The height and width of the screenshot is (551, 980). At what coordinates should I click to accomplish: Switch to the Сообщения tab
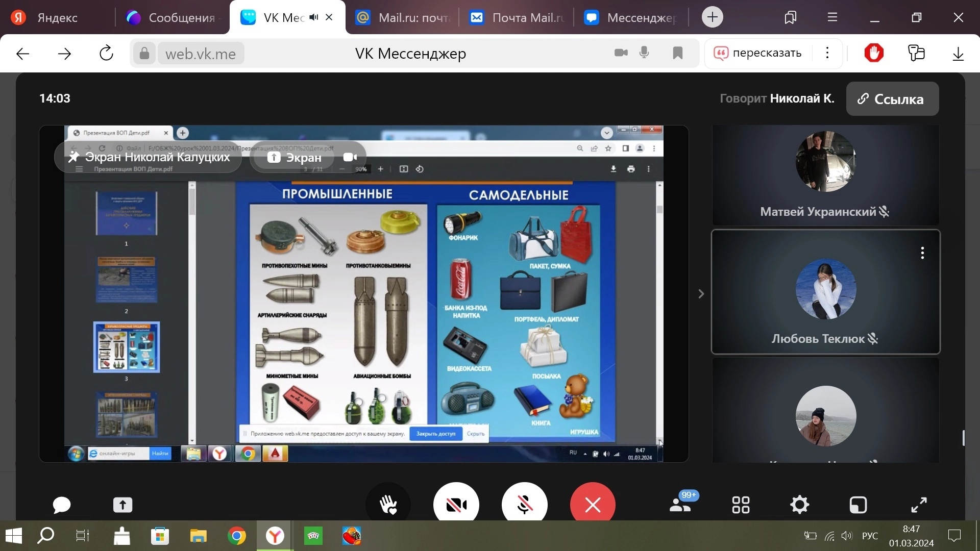[172, 17]
